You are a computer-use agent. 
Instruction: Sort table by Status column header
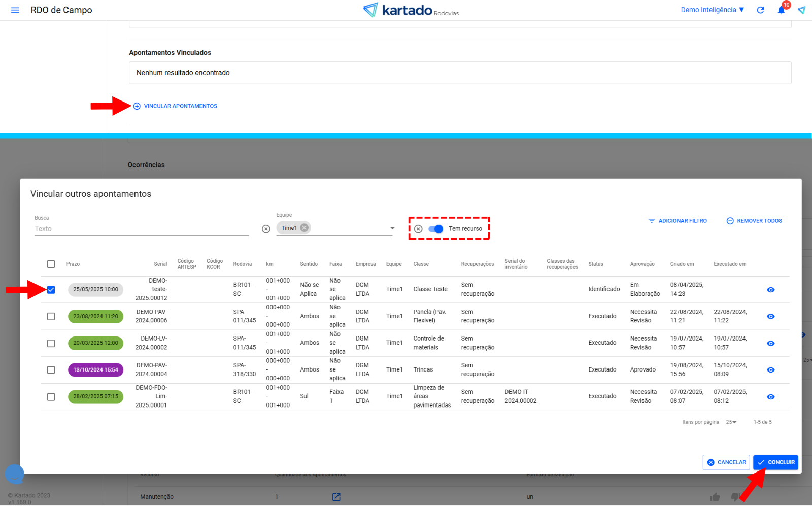pos(595,264)
